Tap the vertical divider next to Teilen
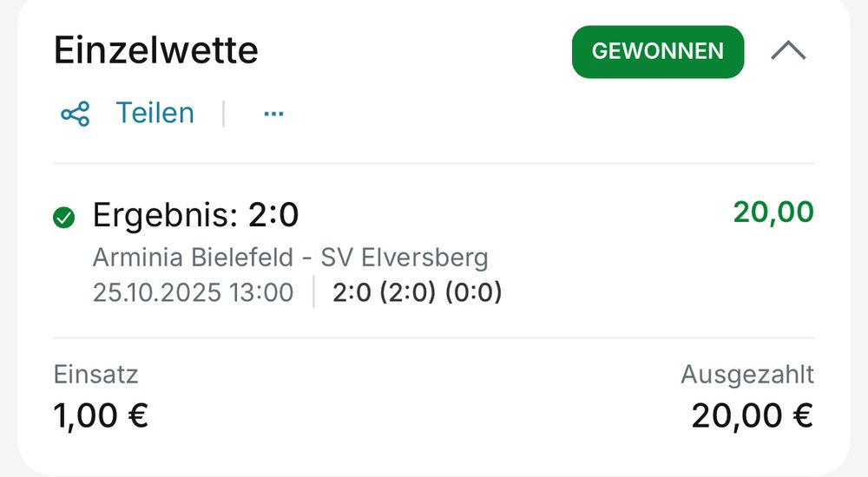This screenshot has width=868, height=477. 224,114
